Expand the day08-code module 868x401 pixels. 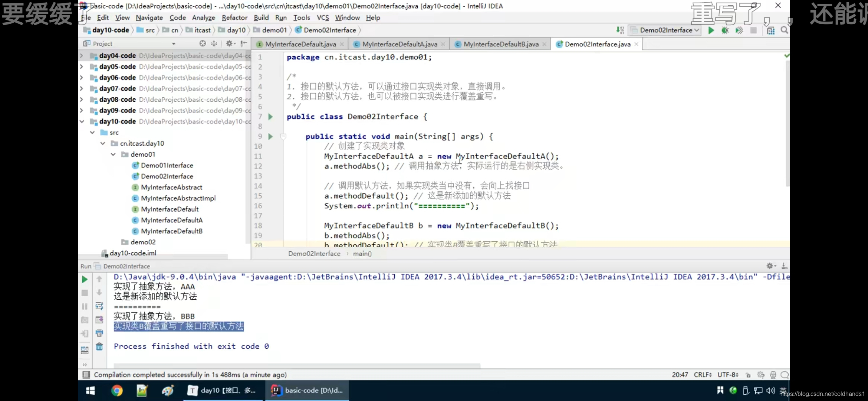click(82, 100)
